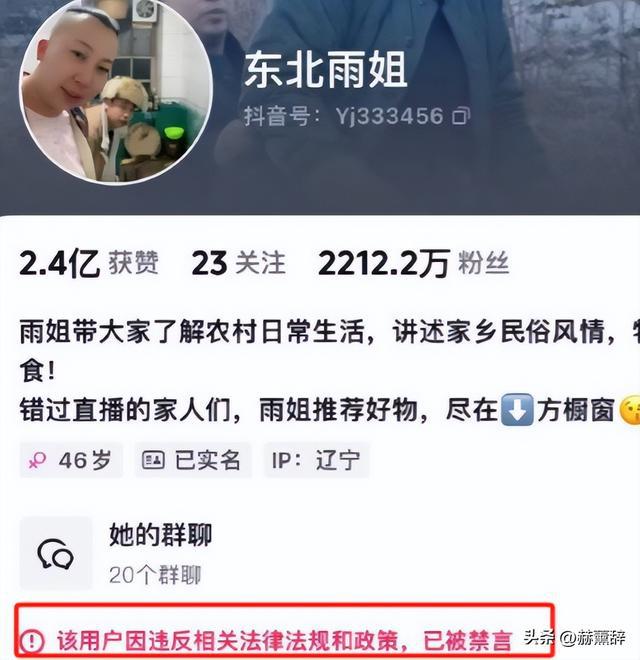Viewport: 640px width, 660px height.
Task: Tap the username 东北雨姐
Action: 326,69
